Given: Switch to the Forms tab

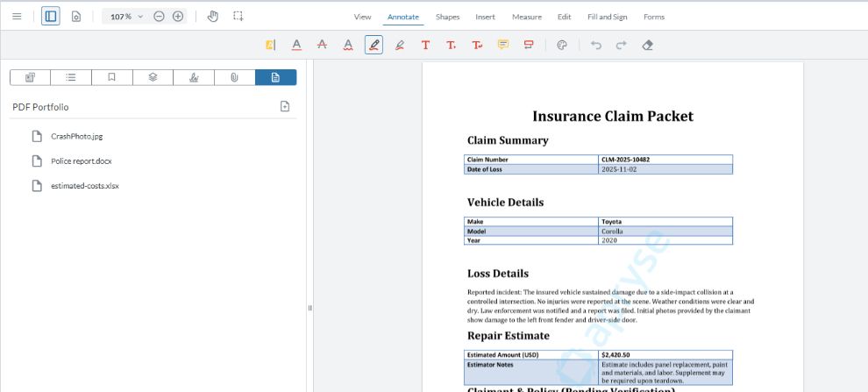Looking at the screenshot, I should coord(654,18).
